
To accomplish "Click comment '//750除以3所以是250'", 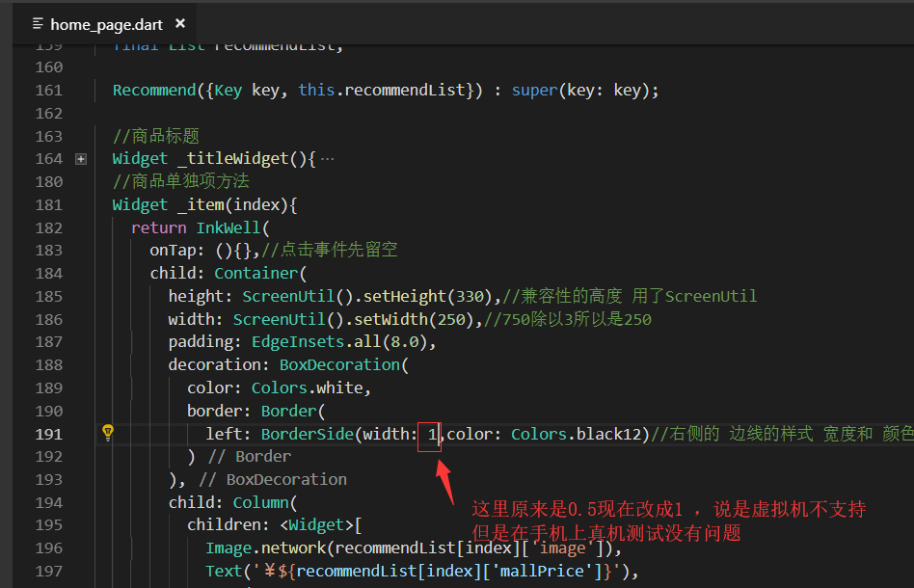I will 568,319.
